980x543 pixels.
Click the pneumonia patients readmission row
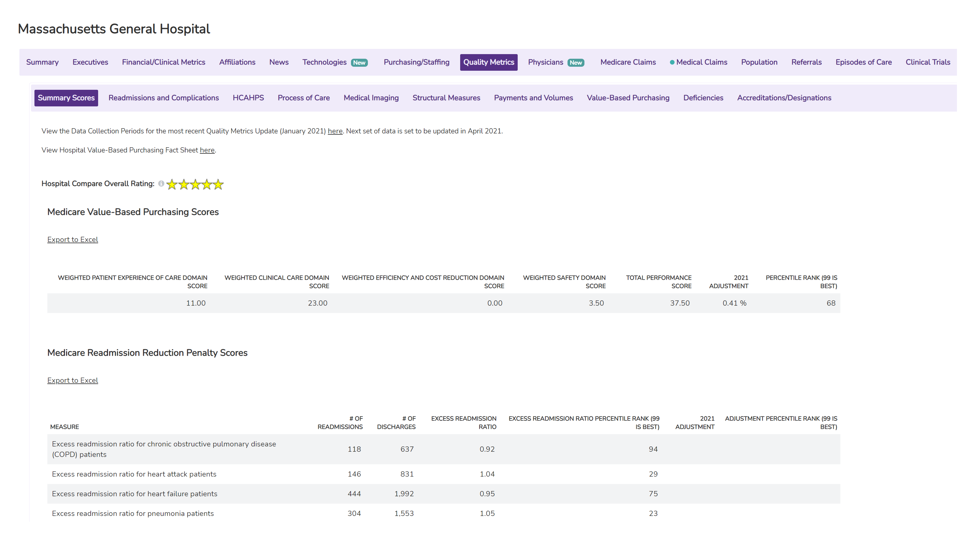coord(444,513)
